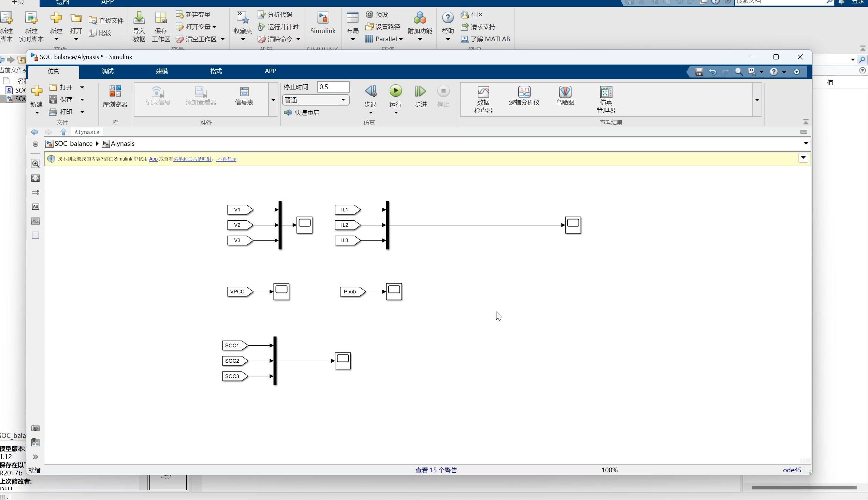
Task: Select 记录信号 to log signals
Action: point(158,96)
